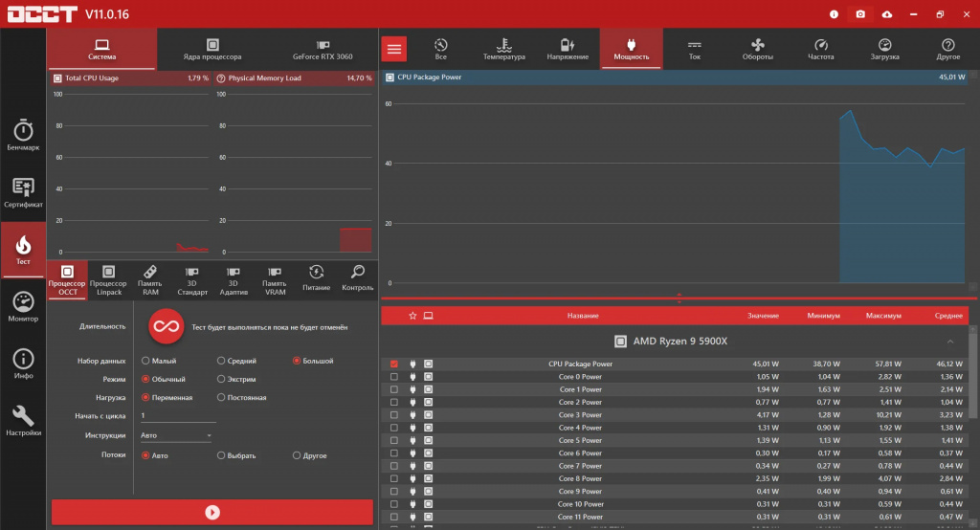Screen dimensions: 980x530
Task: Toggle infinite duration loop icon
Action: pos(167,326)
